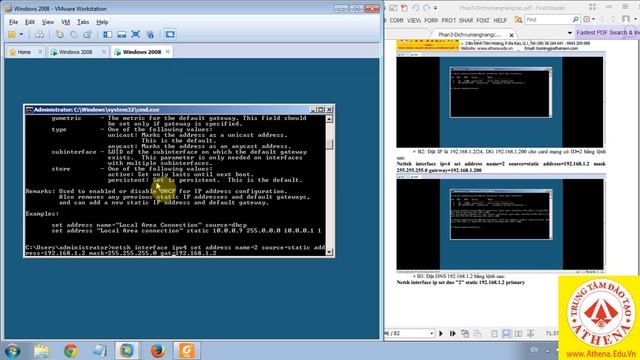Open the VM menu in VMware
640x360 pixels.
point(65,22)
